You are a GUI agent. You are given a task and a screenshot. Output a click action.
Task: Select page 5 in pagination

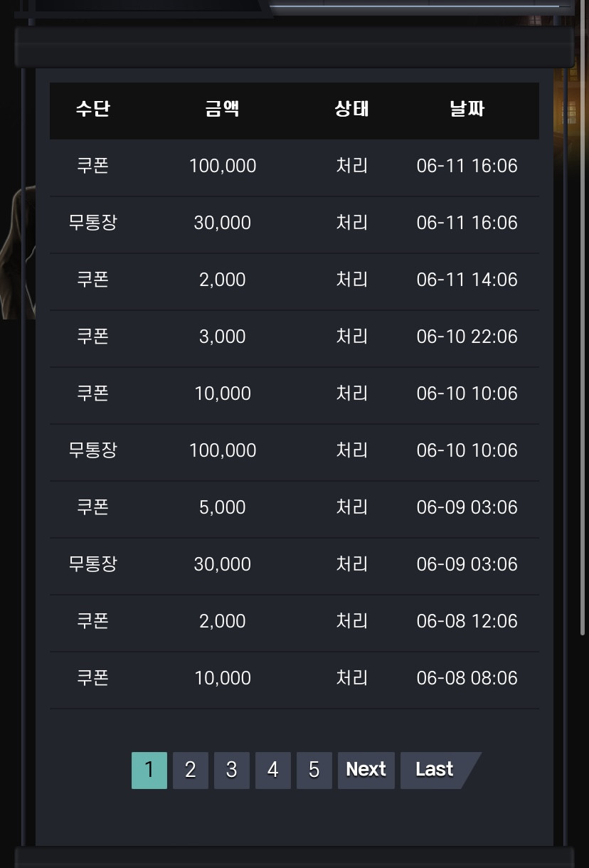click(314, 771)
